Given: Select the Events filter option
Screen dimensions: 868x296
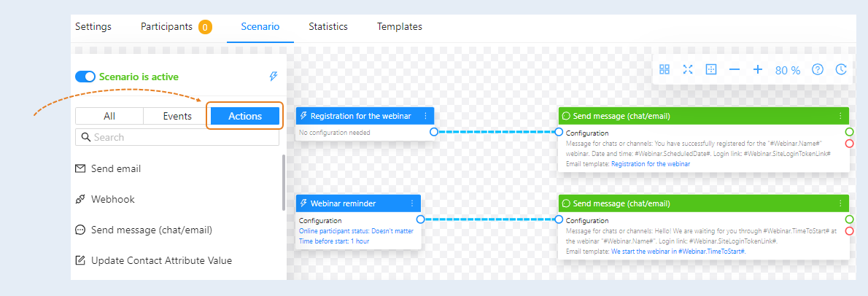Looking at the screenshot, I should tap(177, 116).
